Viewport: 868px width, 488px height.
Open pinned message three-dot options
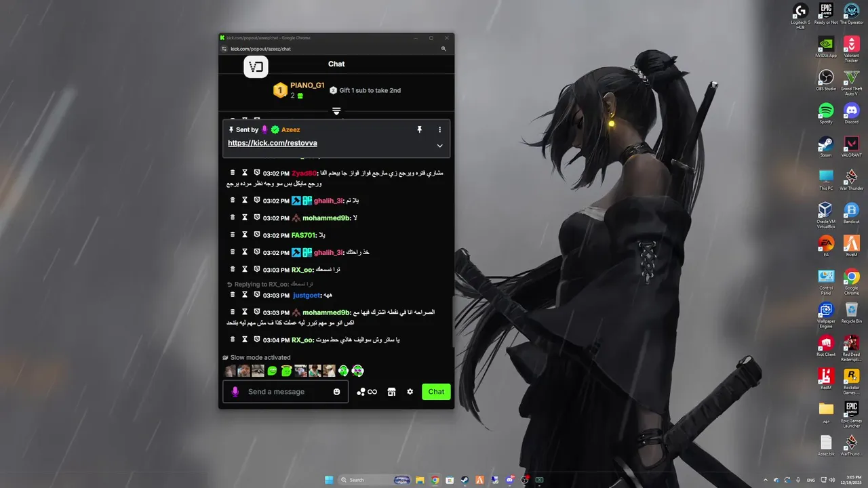[x=439, y=129]
